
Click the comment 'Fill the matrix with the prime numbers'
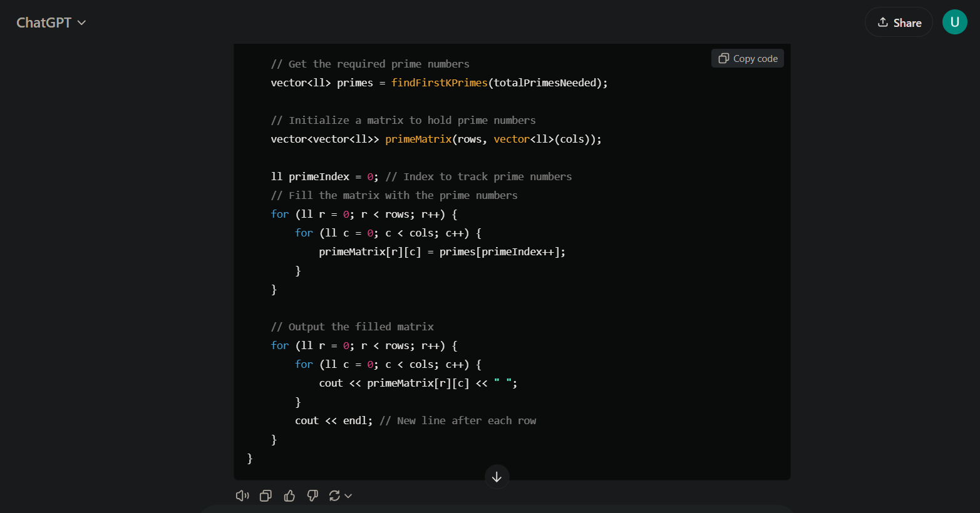pos(395,195)
